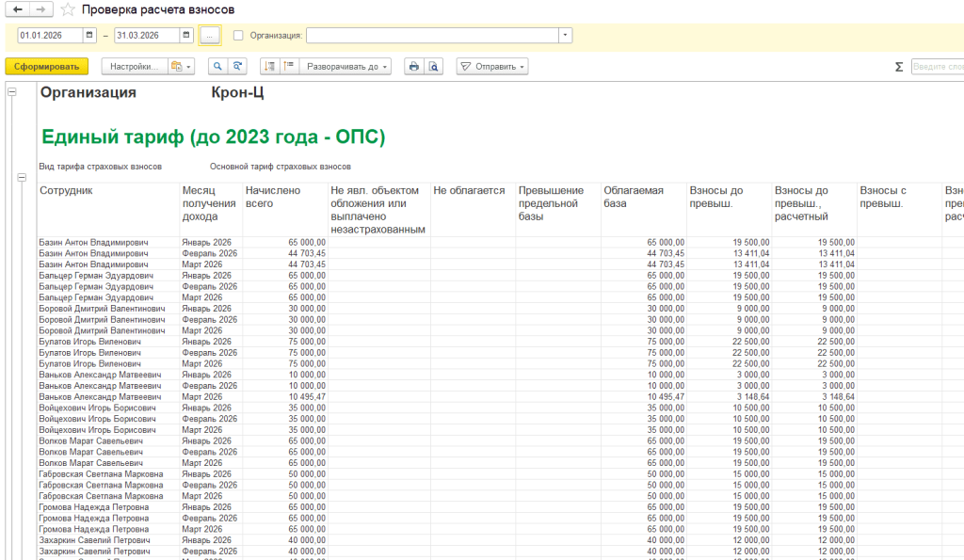
Task: Open the Настройки... button
Action: coord(134,67)
